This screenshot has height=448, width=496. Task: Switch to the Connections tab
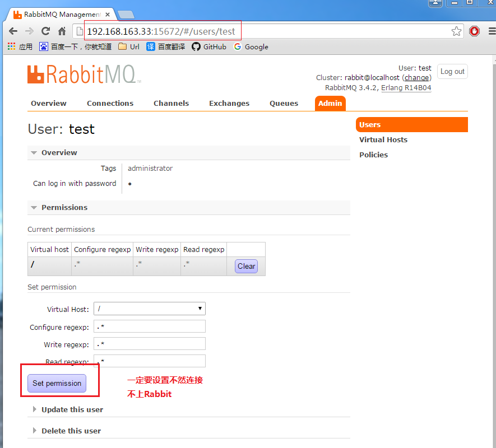(x=110, y=104)
